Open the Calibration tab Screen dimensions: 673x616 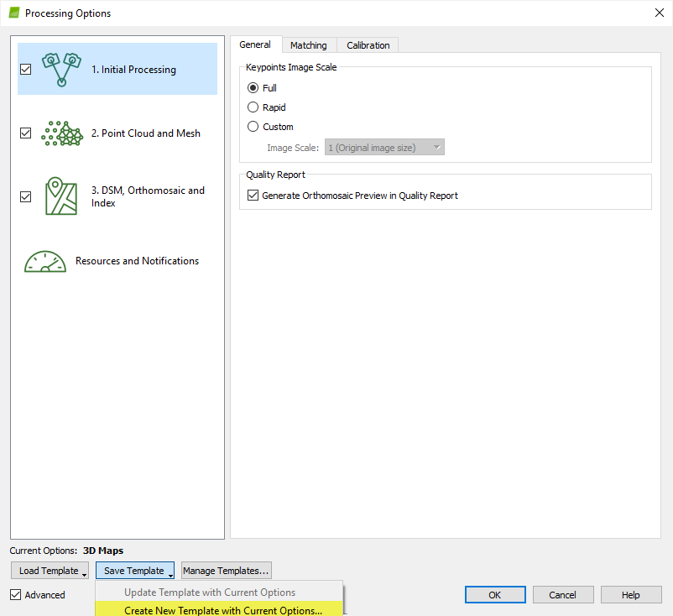coord(368,45)
